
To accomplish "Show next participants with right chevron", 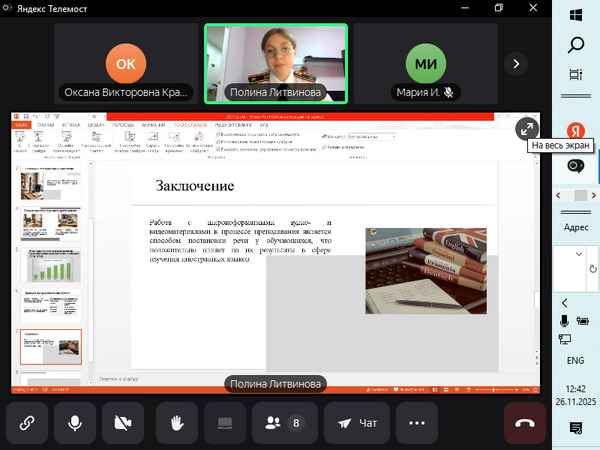I will pos(516,63).
